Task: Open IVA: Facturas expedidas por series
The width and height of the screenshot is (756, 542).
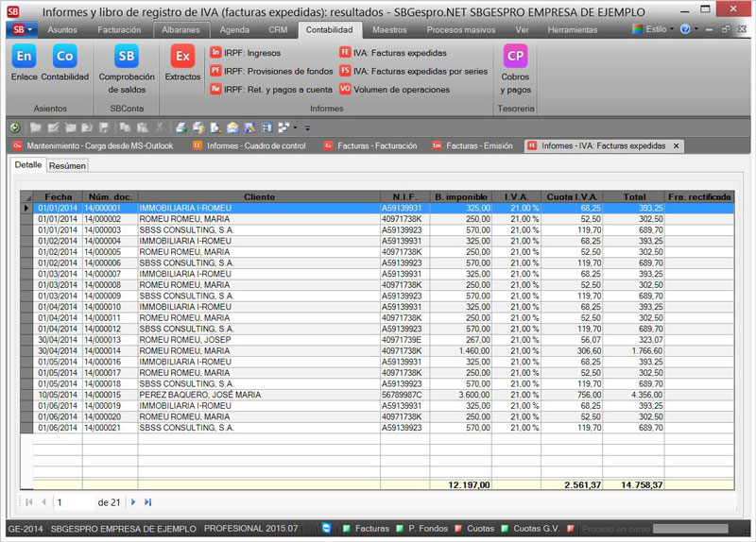Action: pos(413,71)
